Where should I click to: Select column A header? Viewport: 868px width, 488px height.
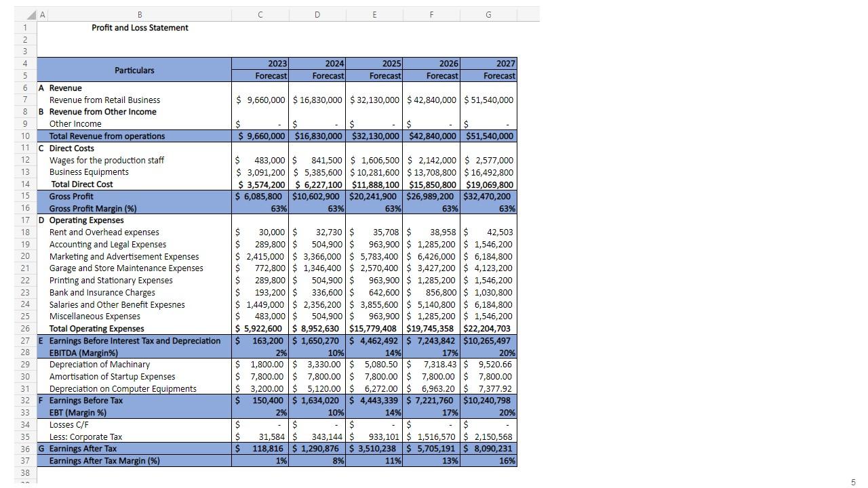click(42, 14)
